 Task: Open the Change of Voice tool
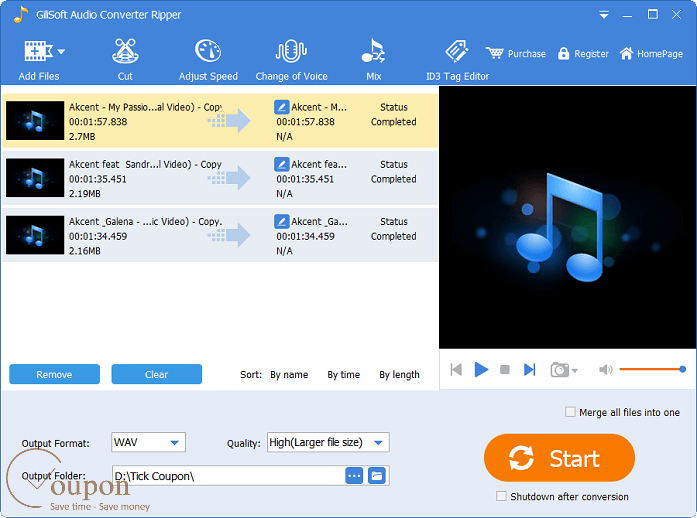[291, 60]
